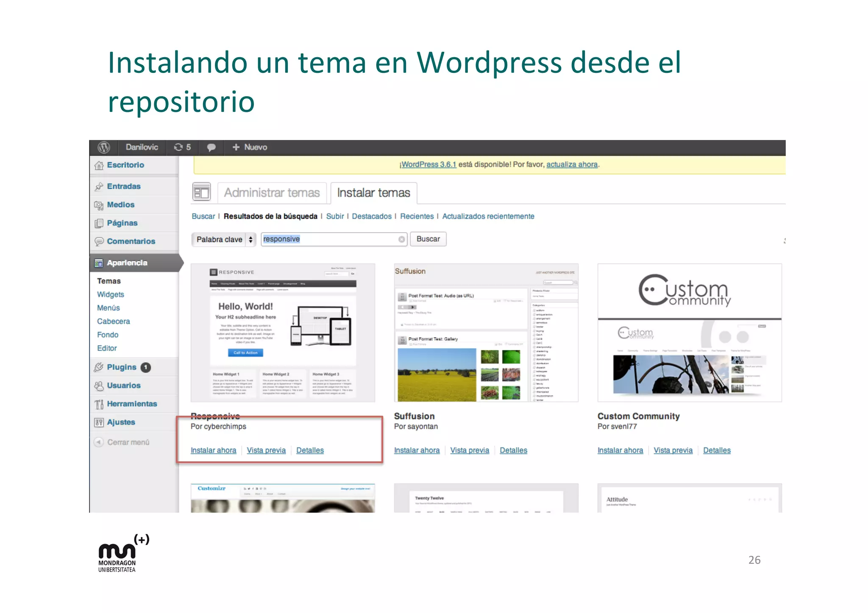Click the themes page header icon

click(x=202, y=192)
